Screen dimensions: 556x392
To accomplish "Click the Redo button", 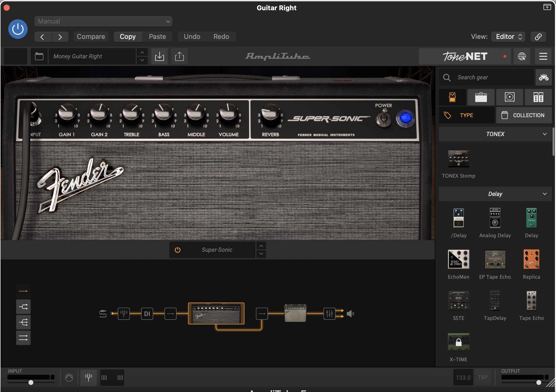I will point(221,37).
